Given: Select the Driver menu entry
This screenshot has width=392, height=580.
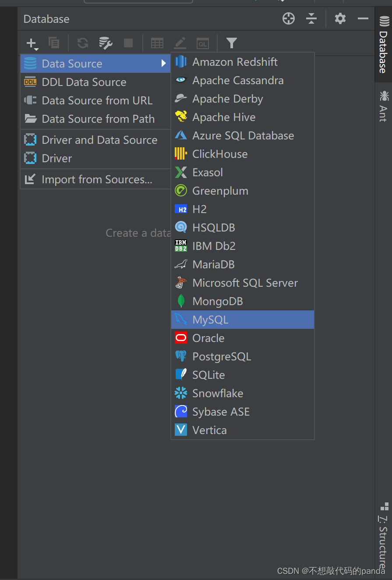Looking at the screenshot, I should [95, 158].
